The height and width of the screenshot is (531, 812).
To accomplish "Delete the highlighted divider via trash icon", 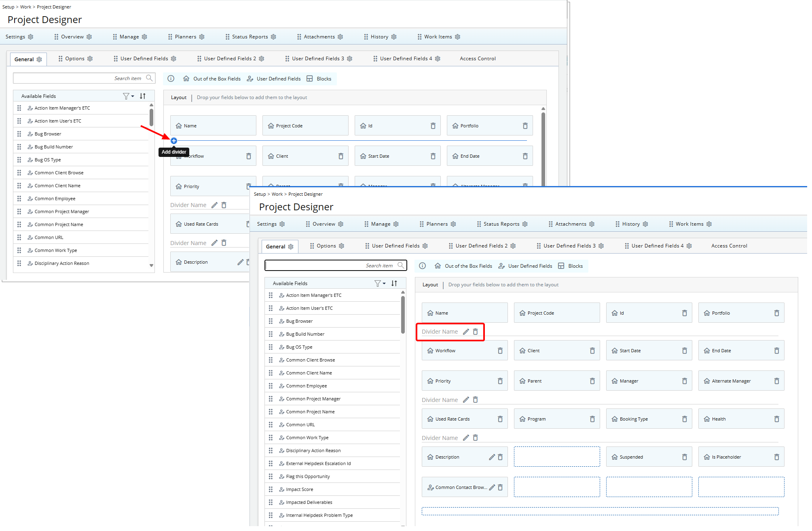I will [476, 332].
